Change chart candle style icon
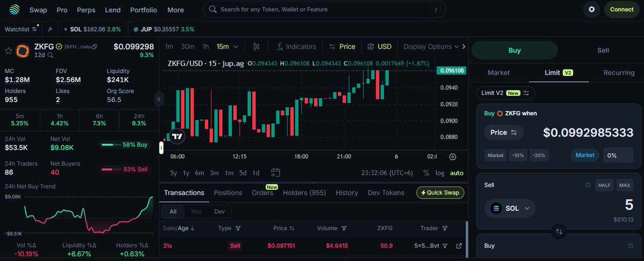644x261 pixels. point(257,47)
